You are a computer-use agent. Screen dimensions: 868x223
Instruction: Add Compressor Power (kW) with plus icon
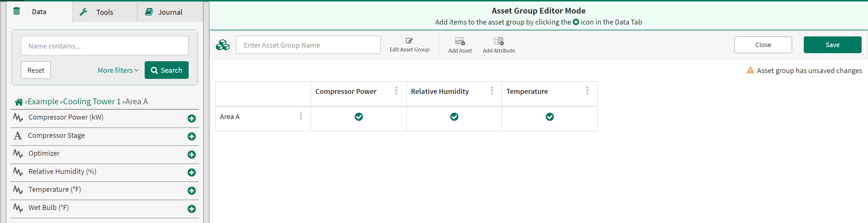[191, 118]
